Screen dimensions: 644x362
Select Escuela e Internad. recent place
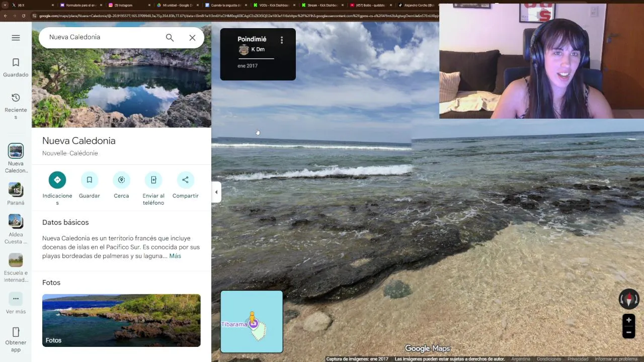(16, 260)
